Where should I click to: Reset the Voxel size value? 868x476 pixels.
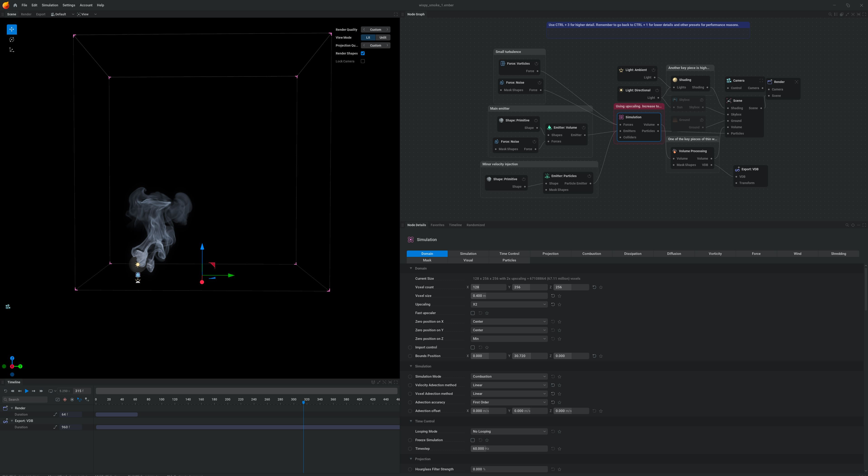553,296
